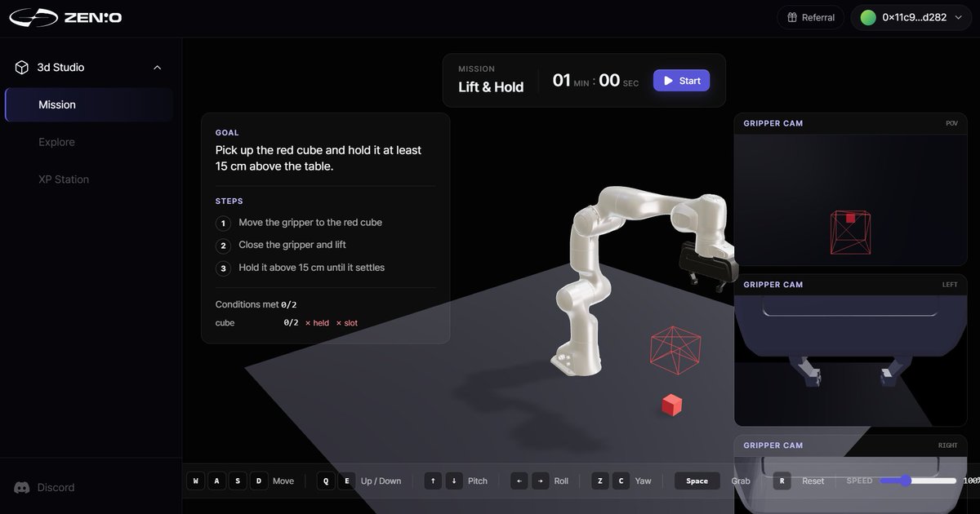The image size is (980, 514).
Task: Click the 'slot' condition status
Action: [346, 323]
